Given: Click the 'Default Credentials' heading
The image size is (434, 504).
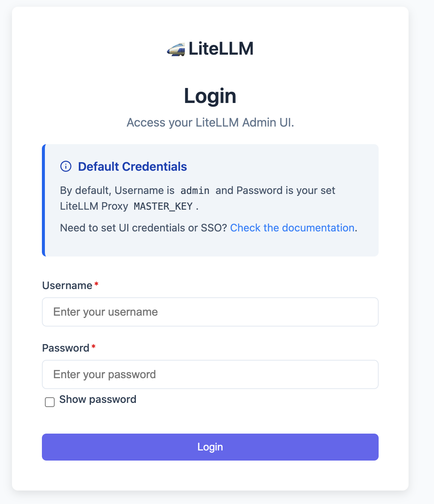Looking at the screenshot, I should coord(132,166).
